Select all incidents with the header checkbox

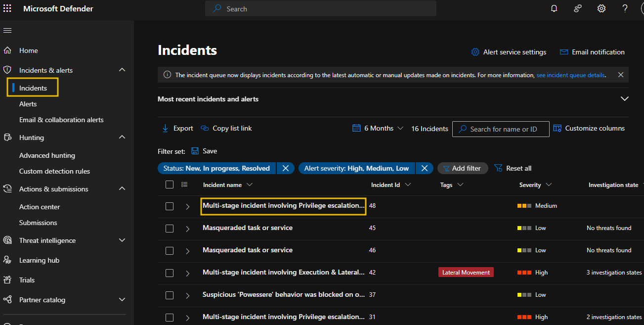point(170,184)
